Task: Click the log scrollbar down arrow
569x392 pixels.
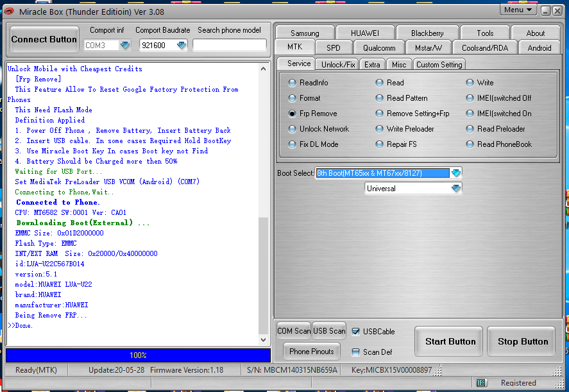Action: 264,340
